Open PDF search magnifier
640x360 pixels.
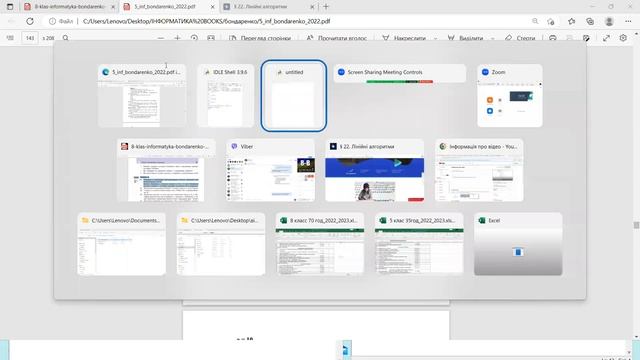[x=66, y=38]
